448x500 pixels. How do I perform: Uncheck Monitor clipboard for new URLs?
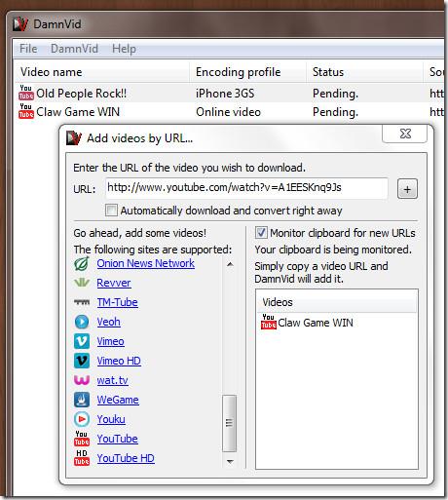(x=261, y=233)
